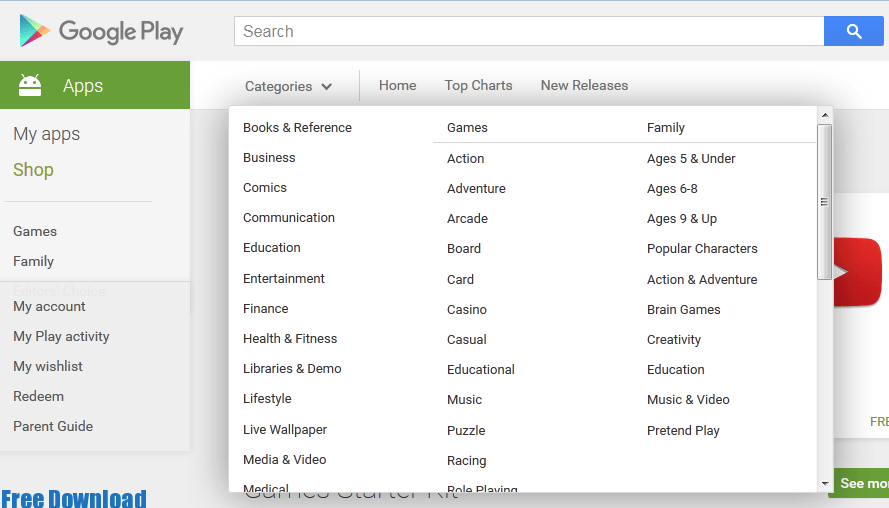The width and height of the screenshot is (889, 508).
Task: Open the Lifestyle category
Action: click(267, 399)
